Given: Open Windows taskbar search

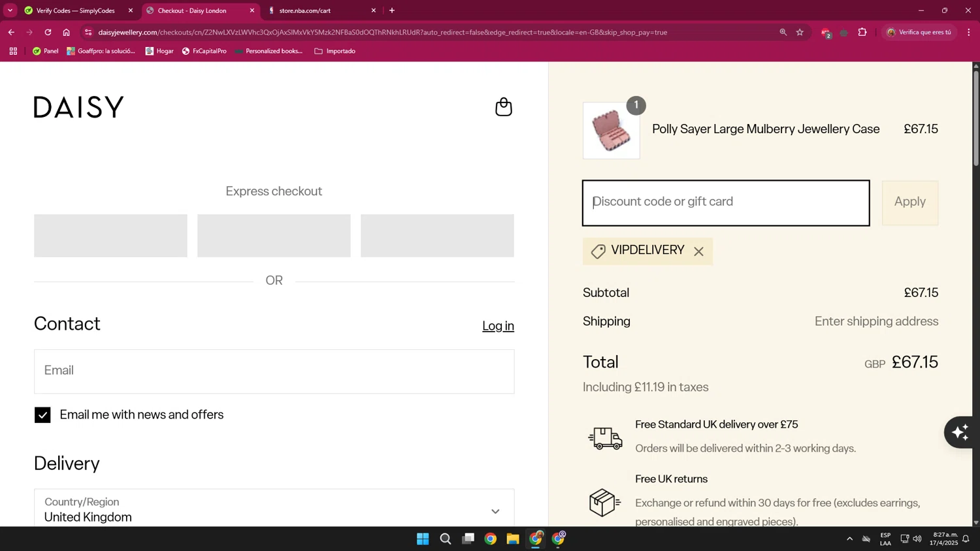Looking at the screenshot, I should [446, 539].
